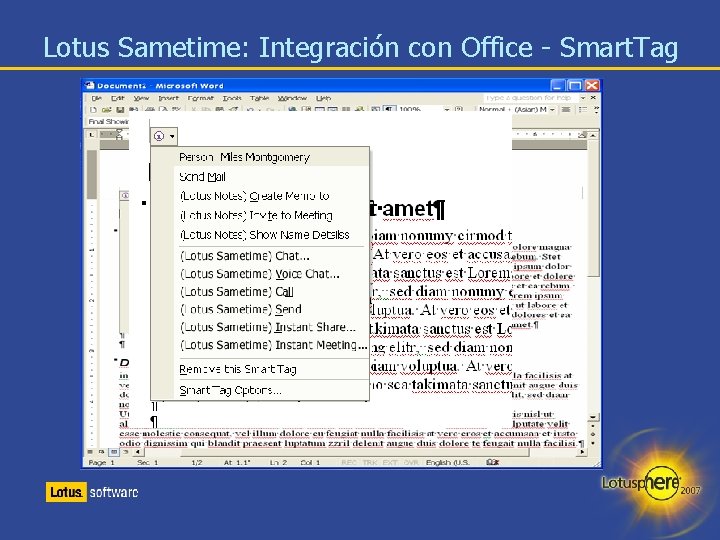
Task: Open the 100% zoom dropdown
Action: pyautogui.click(x=446, y=110)
